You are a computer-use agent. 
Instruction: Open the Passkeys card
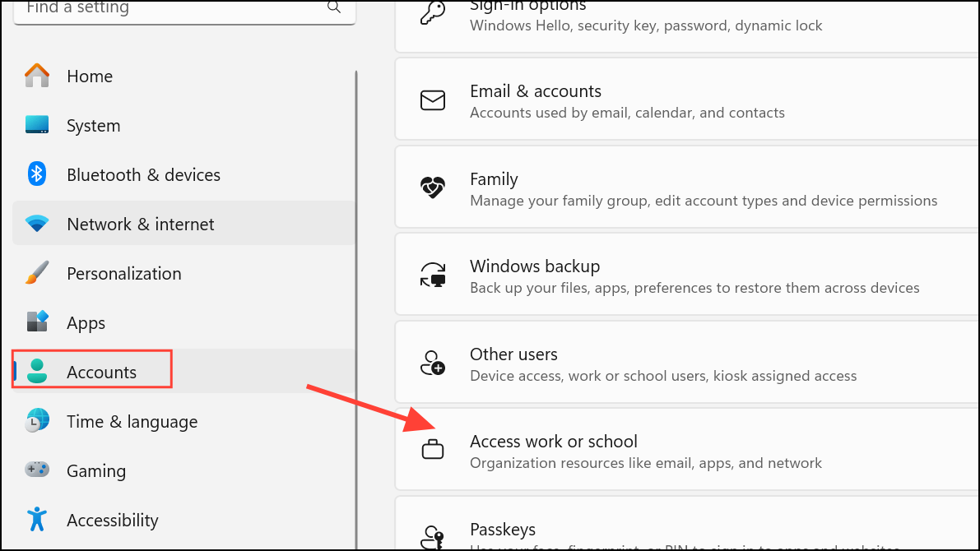(688, 524)
